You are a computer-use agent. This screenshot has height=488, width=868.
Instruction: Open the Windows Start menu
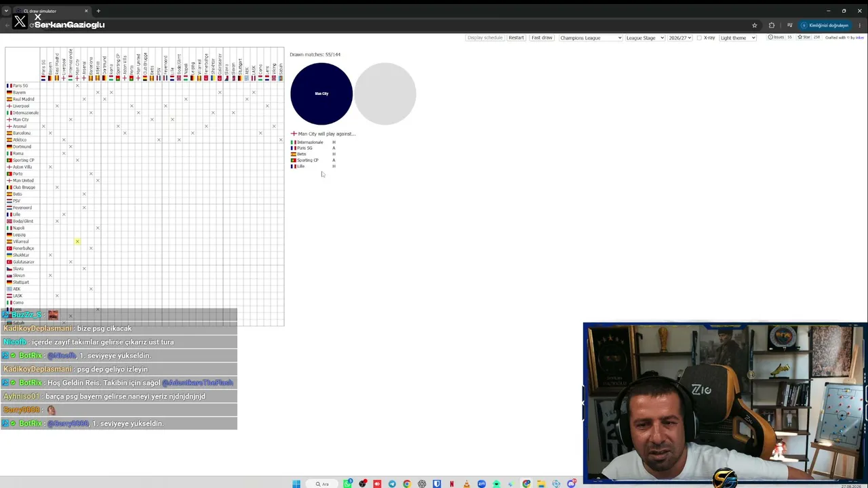[296, 484]
